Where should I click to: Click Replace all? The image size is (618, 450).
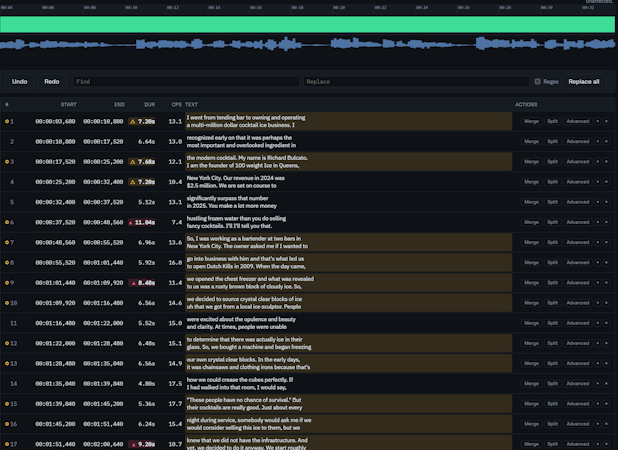point(584,82)
